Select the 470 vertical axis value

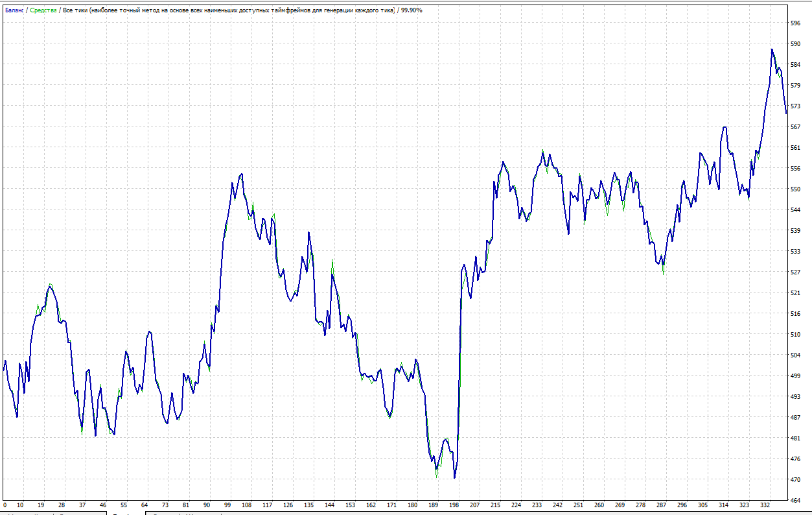coord(796,480)
